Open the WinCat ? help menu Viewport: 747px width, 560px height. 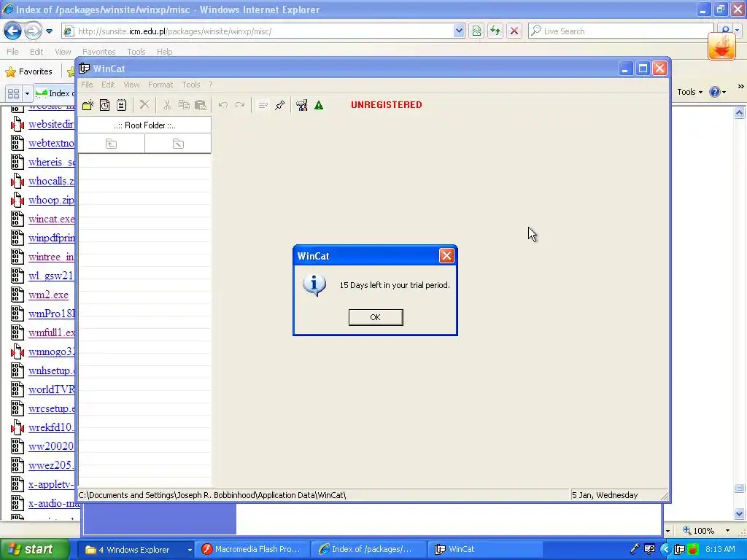210,85
